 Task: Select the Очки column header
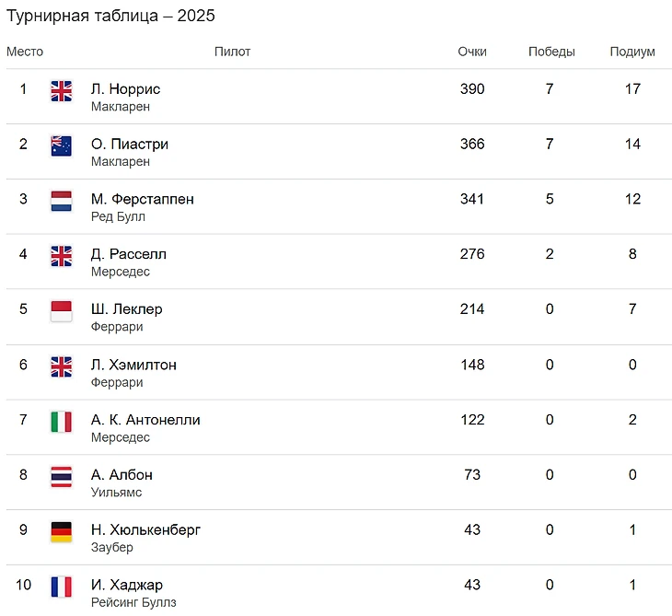click(472, 52)
